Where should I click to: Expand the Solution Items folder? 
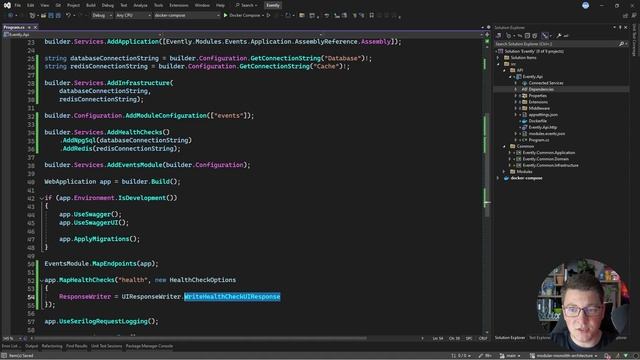click(x=498, y=58)
